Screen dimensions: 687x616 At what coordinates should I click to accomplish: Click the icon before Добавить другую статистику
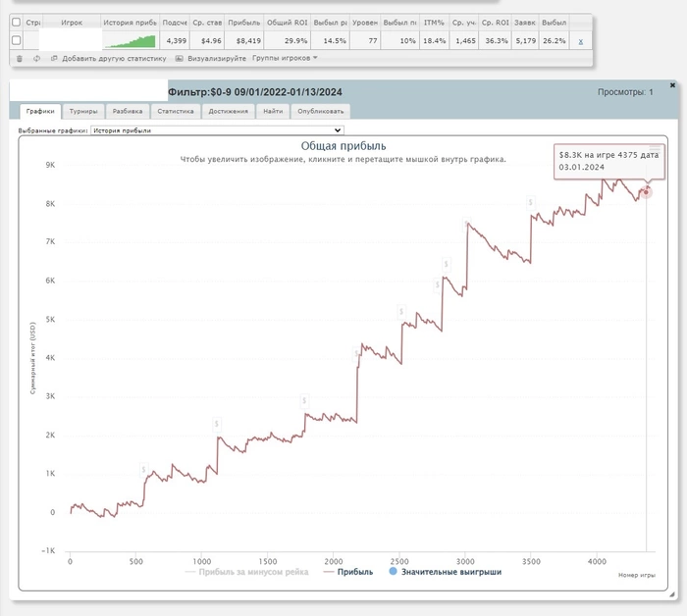[54, 58]
